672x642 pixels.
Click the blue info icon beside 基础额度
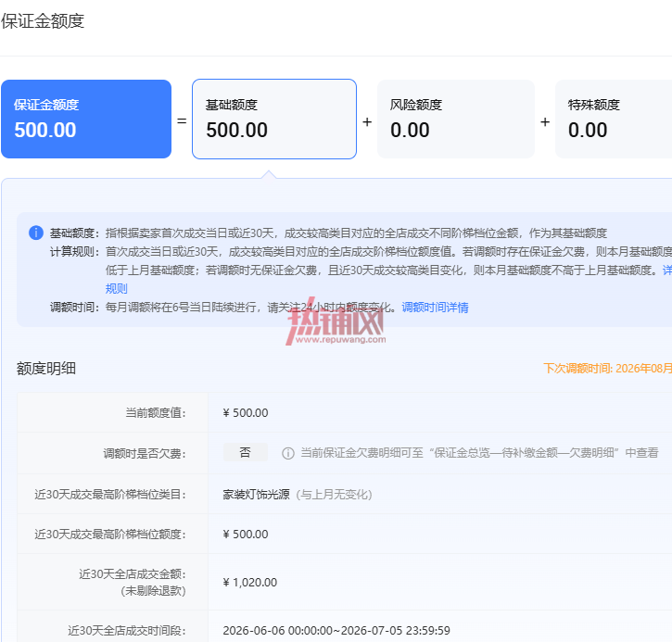click(36, 233)
